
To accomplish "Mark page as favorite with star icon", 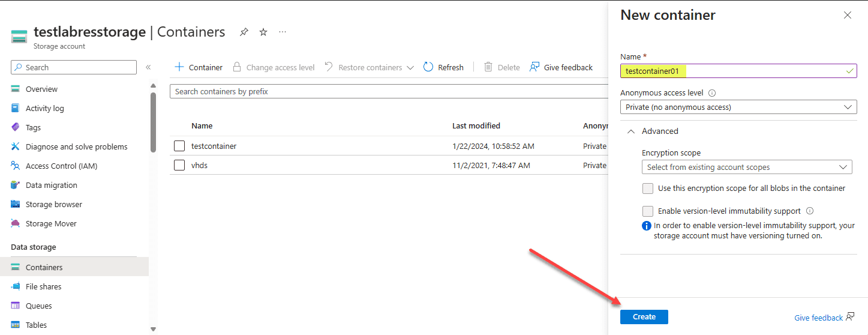I will (263, 32).
